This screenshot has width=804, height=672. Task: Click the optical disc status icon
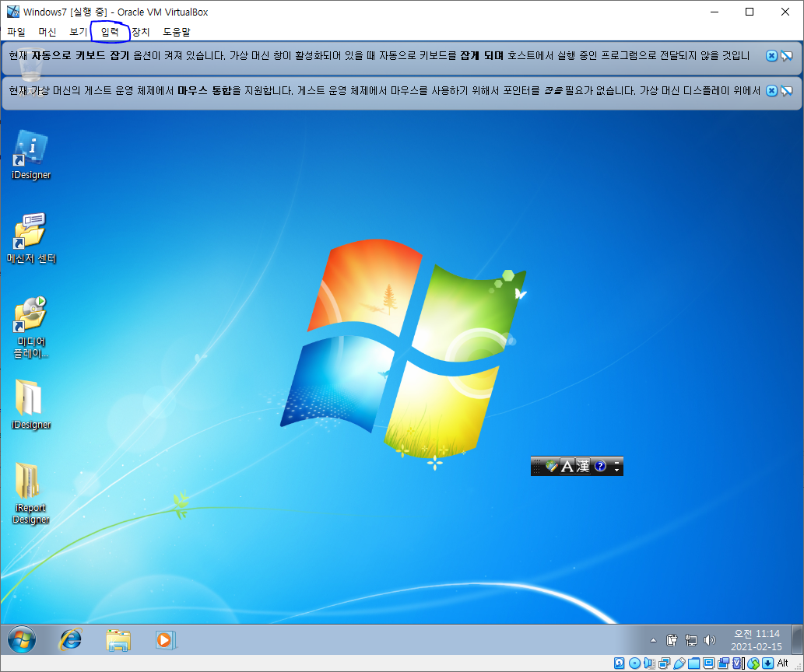click(634, 663)
